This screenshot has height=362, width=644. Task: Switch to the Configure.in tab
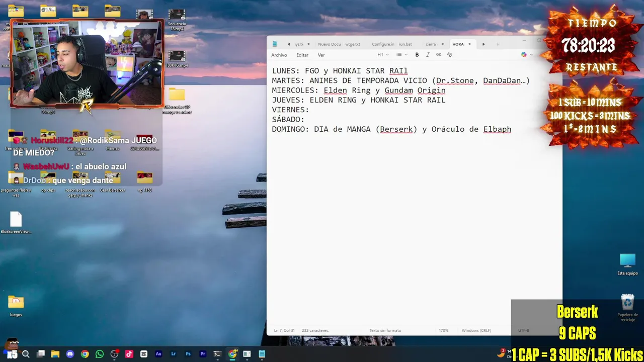click(x=383, y=44)
